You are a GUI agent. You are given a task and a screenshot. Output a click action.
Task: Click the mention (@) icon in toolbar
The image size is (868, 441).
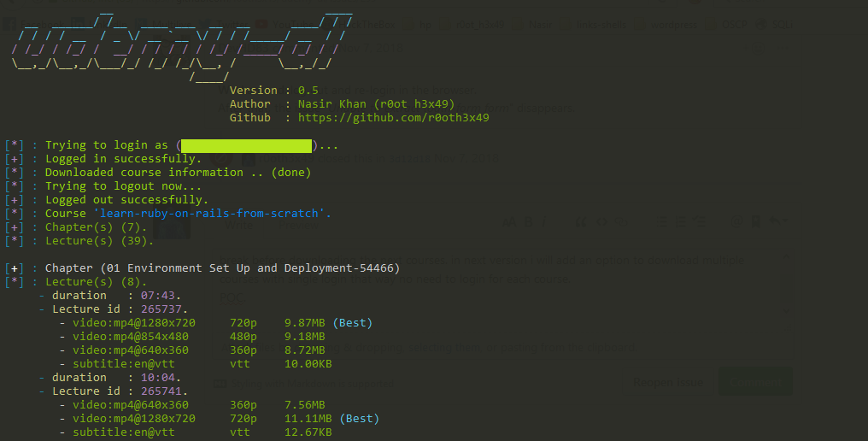coord(736,222)
